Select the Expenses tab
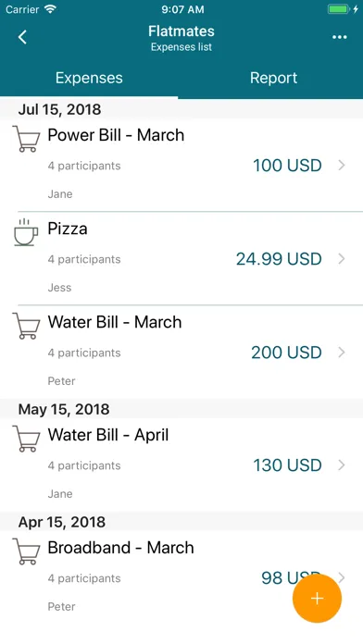This screenshot has width=363, height=644. (89, 78)
